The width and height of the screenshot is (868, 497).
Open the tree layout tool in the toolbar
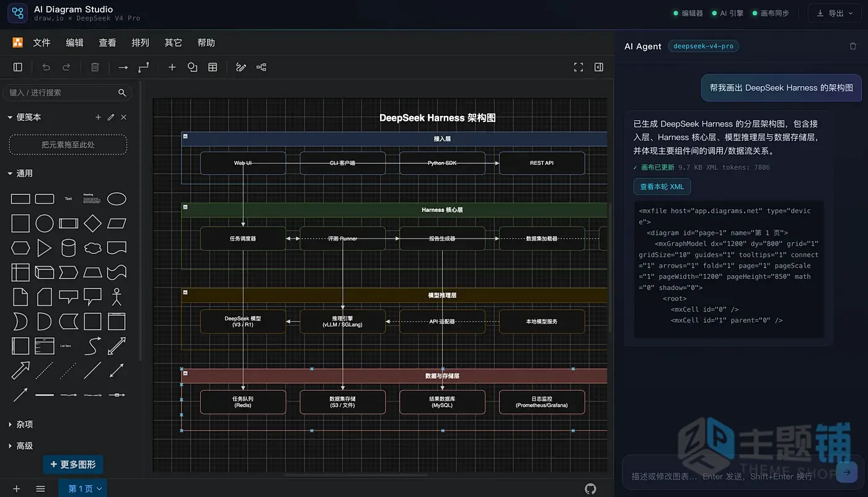pyautogui.click(x=262, y=67)
